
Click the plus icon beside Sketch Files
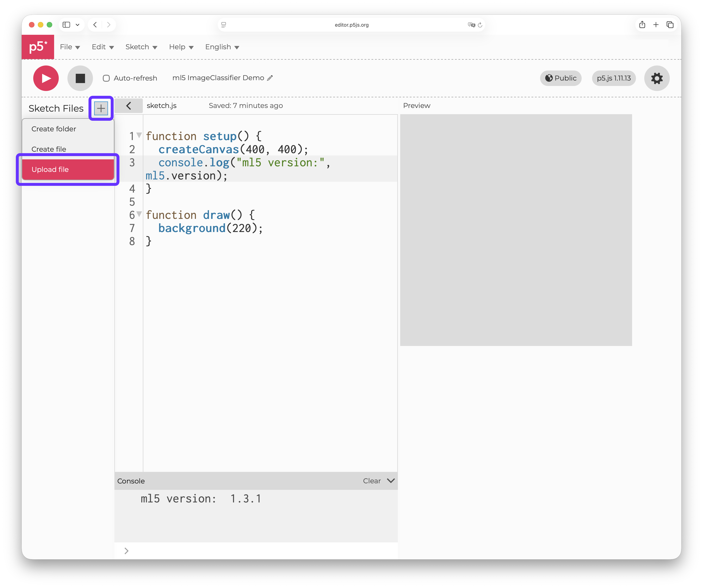(x=101, y=108)
